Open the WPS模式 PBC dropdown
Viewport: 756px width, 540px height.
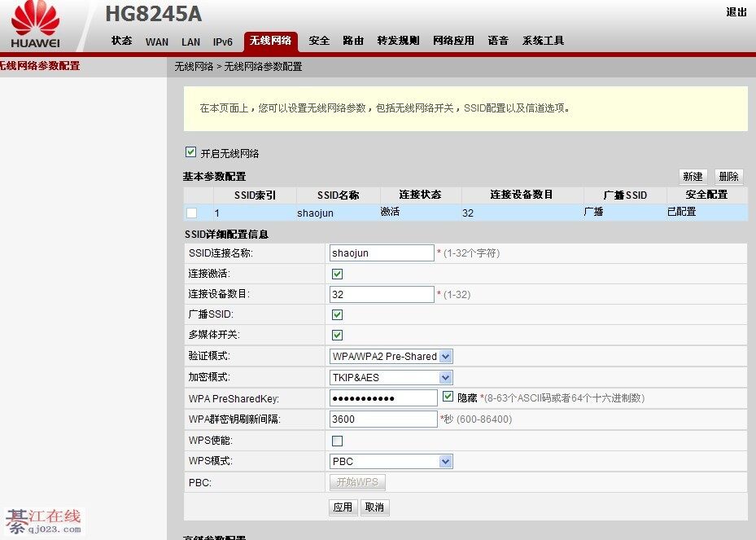(391, 461)
